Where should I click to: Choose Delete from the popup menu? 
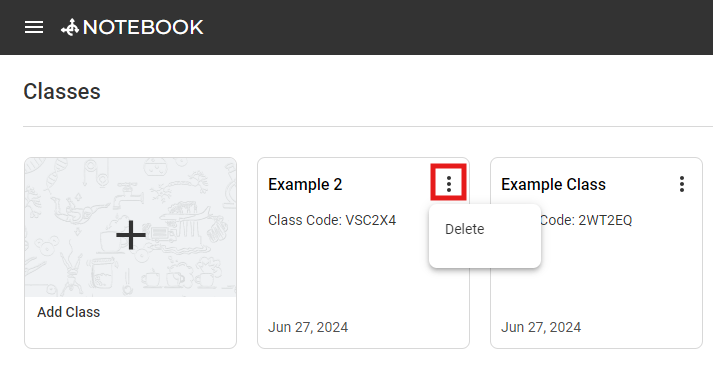[x=464, y=229]
